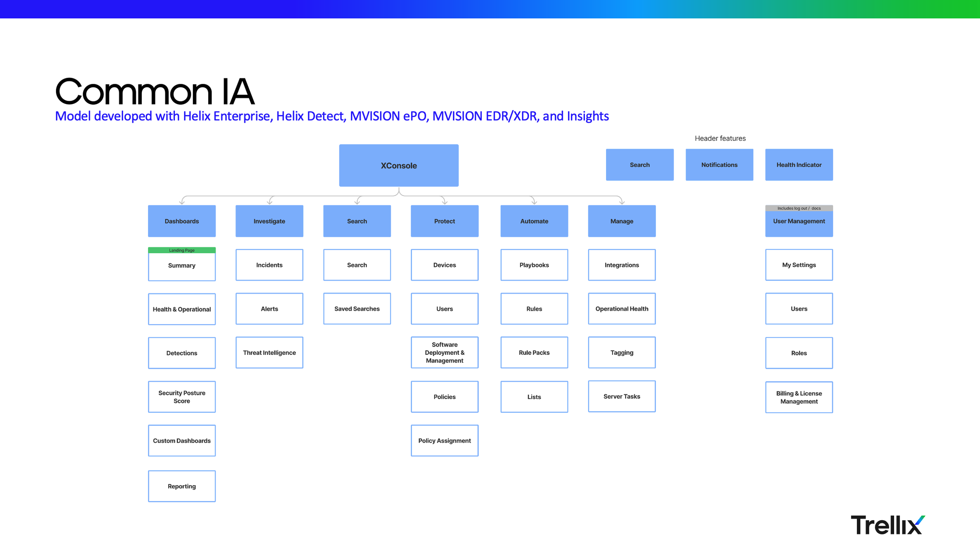The height and width of the screenshot is (552, 980).
Task: Open the Investigate category box
Action: [x=269, y=221]
